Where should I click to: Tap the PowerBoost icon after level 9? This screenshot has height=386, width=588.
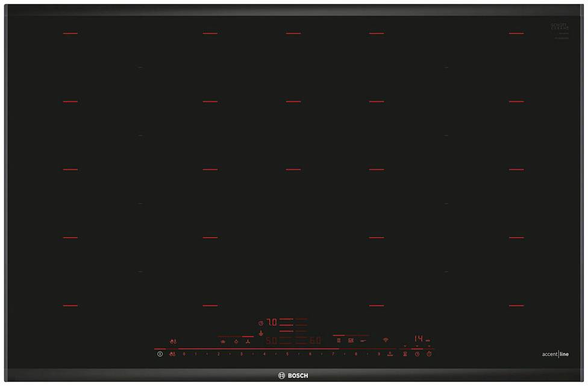pyautogui.click(x=390, y=353)
